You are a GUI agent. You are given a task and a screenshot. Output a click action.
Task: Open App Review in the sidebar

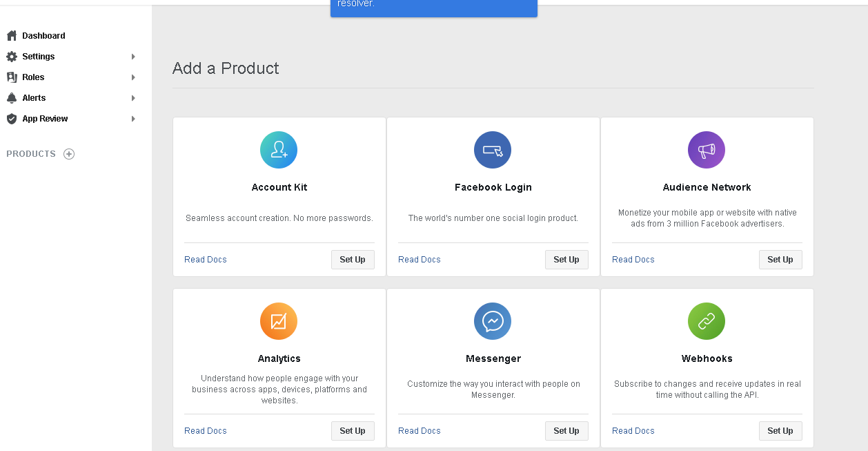tap(45, 119)
